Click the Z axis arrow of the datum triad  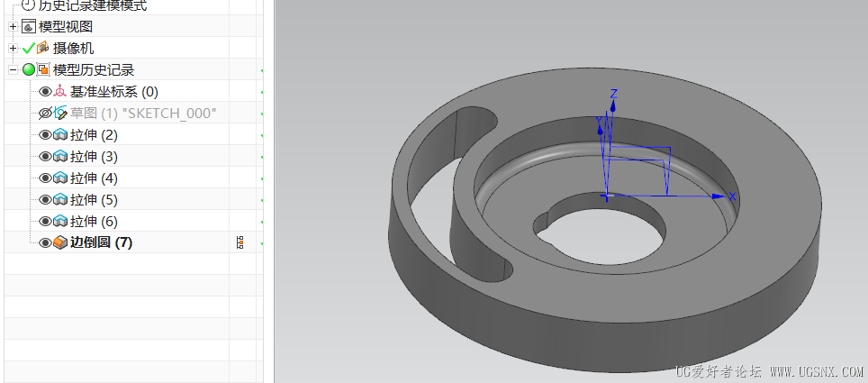click(x=613, y=105)
